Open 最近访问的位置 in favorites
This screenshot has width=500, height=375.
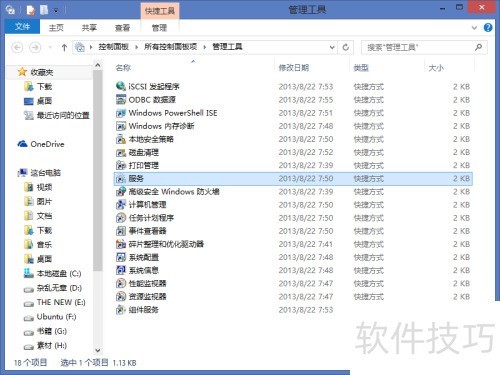pos(63,115)
